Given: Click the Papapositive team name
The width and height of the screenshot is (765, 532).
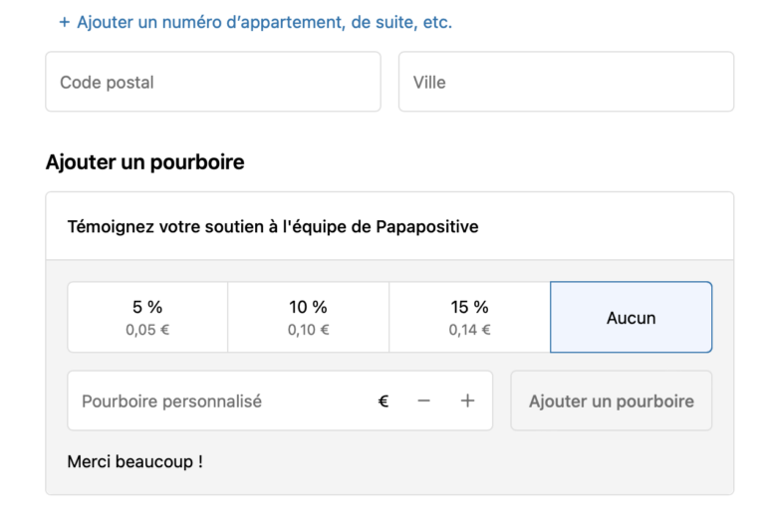Looking at the screenshot, I should pyautogui.click(x=426, y=226).
